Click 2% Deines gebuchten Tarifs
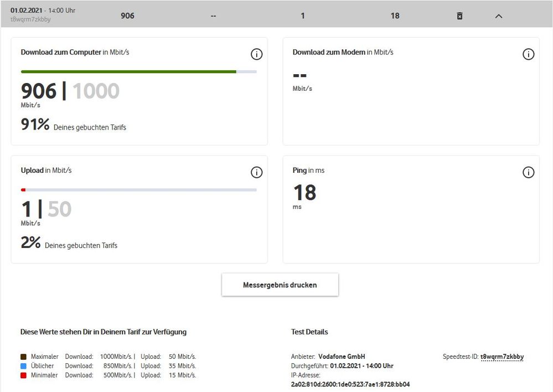The image size is (553, 392). pyautogui.click(x=69, y=243)
